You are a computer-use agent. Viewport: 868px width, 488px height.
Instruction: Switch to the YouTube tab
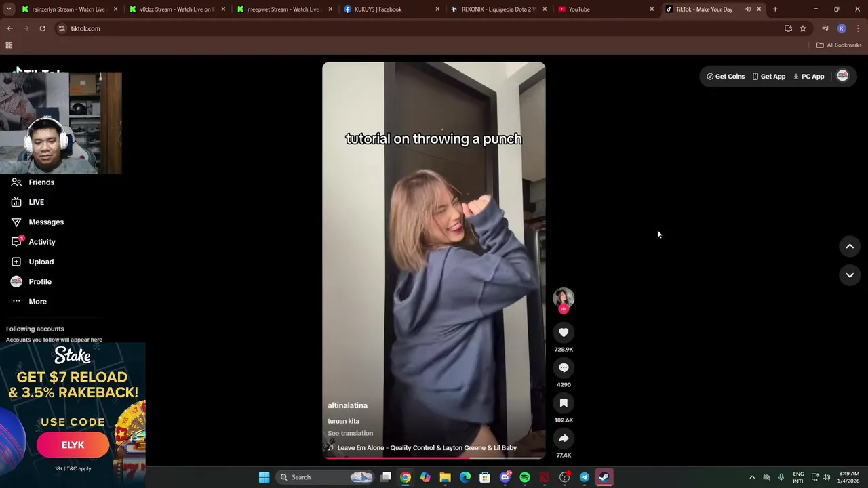click(604, 9)
